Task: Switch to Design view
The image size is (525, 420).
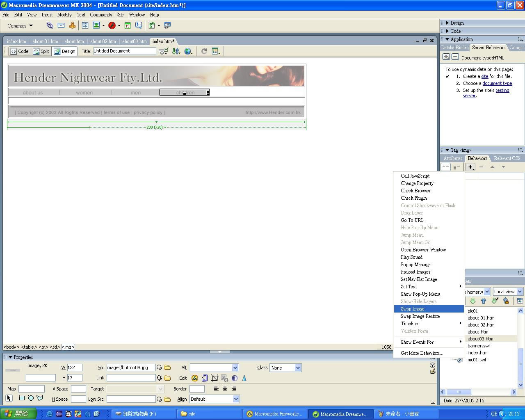Action: [65, 51]
